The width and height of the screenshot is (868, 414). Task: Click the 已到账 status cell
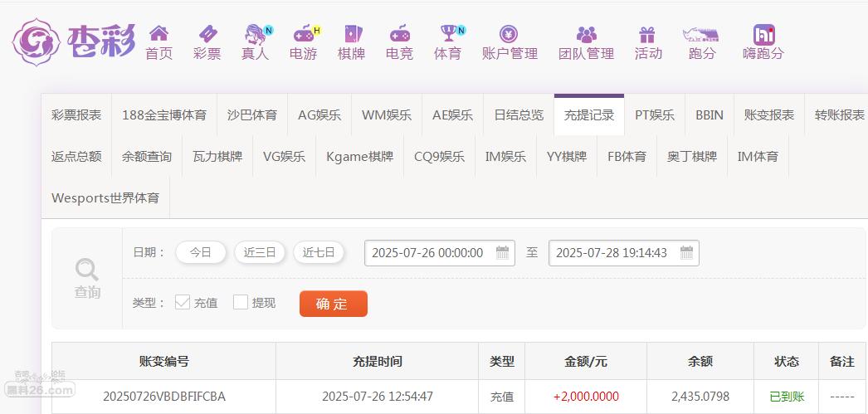pos(787,397)
